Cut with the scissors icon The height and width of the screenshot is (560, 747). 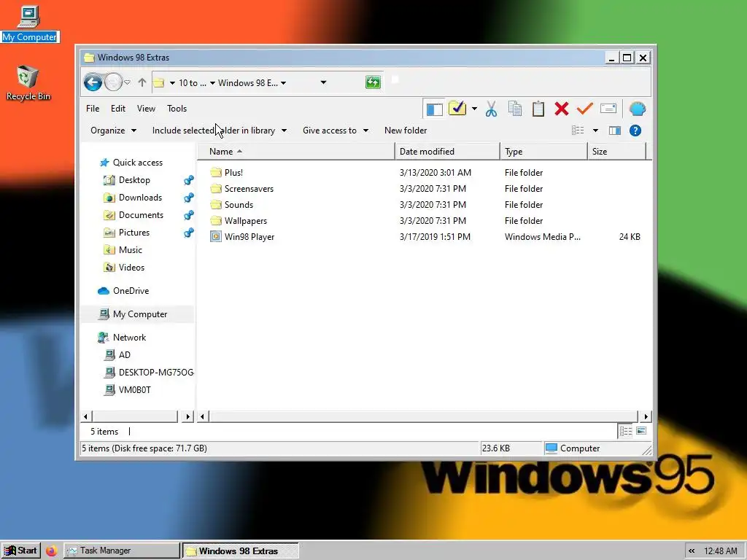[x=491, y=109]
